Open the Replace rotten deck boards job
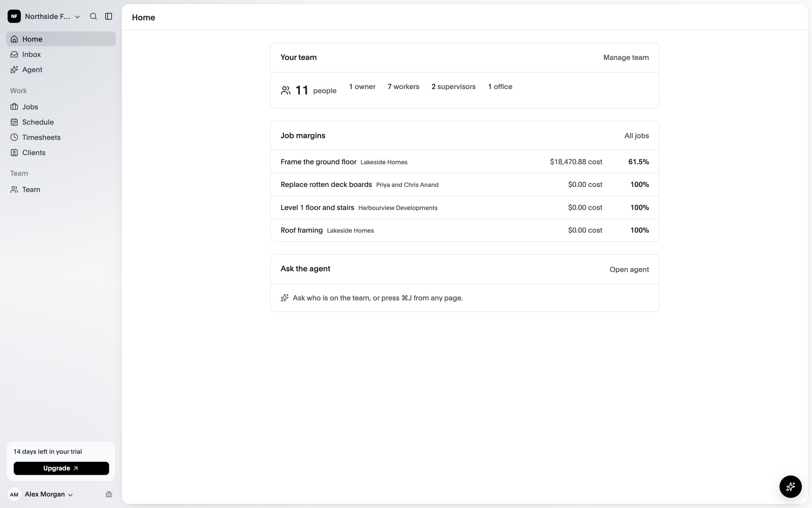The image size is (812, 508). point(465,185)
